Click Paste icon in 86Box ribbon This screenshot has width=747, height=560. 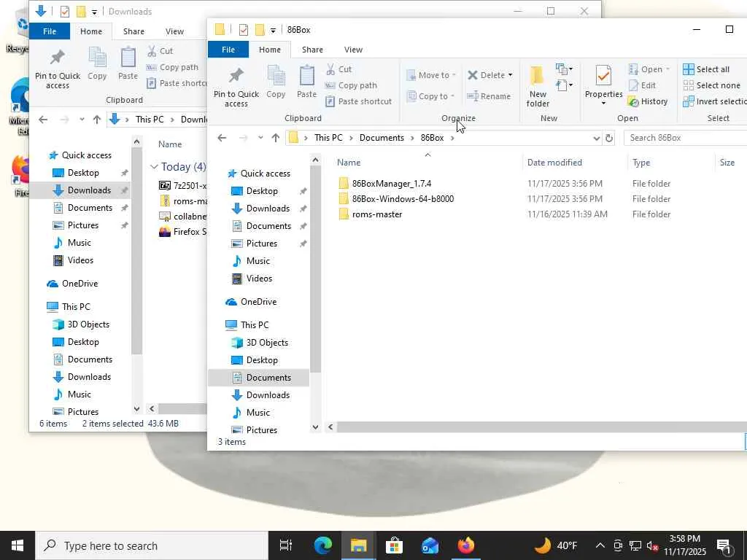(306, 82)
